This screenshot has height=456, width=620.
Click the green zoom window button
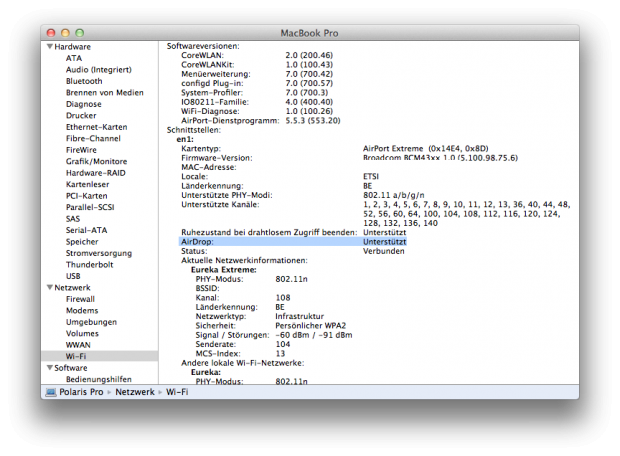(x=80, y=33)
